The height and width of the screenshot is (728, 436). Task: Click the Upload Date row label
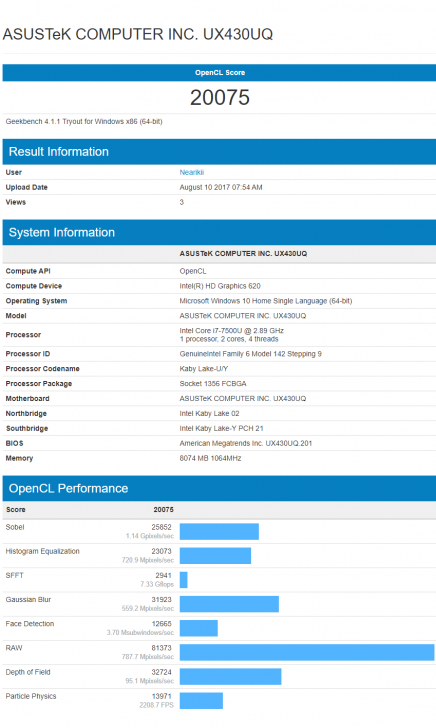(26, 187)
